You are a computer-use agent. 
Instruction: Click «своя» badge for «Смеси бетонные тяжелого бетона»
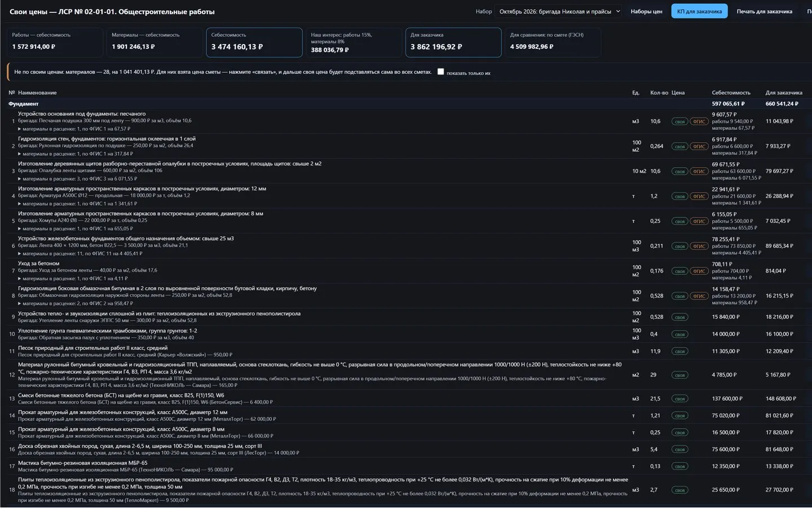[x=679, y=398]
